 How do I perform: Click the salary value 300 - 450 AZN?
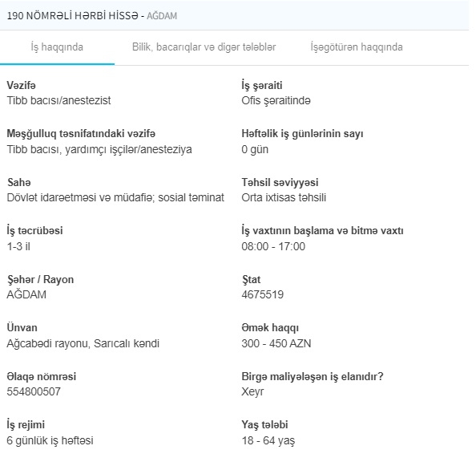click(x=276, y=343)
